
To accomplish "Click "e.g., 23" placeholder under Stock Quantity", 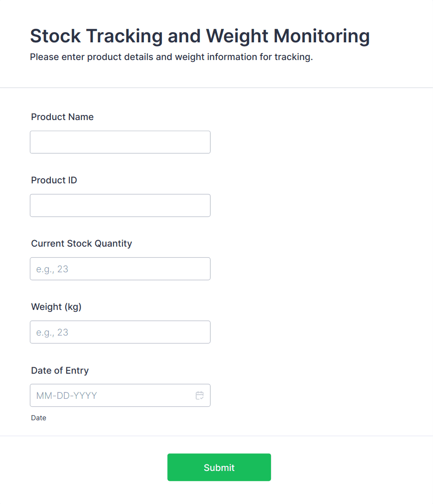I will 52,269.
